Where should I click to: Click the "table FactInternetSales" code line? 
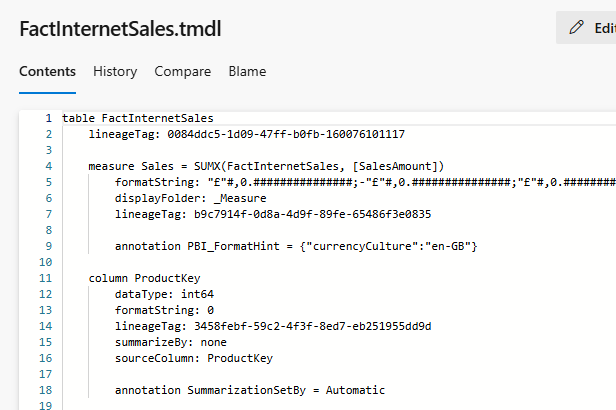[x=137, y=118]
